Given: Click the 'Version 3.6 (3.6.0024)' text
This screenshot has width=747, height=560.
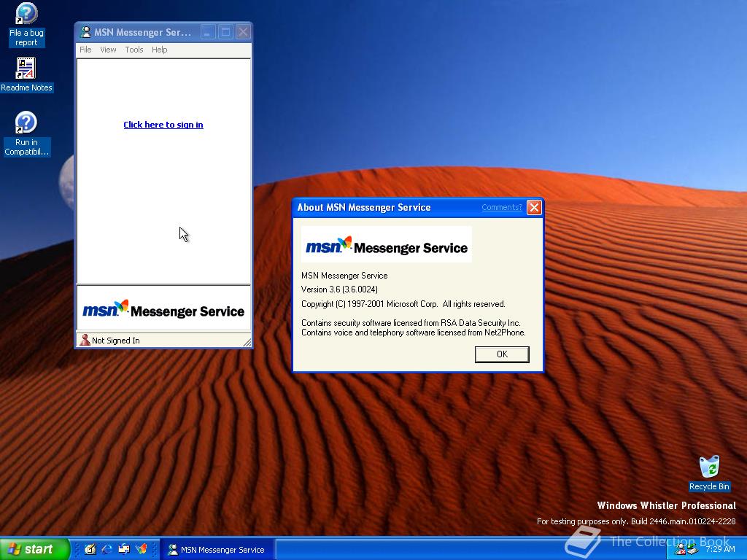Looking at the screenshot, I should coord(339,289).
